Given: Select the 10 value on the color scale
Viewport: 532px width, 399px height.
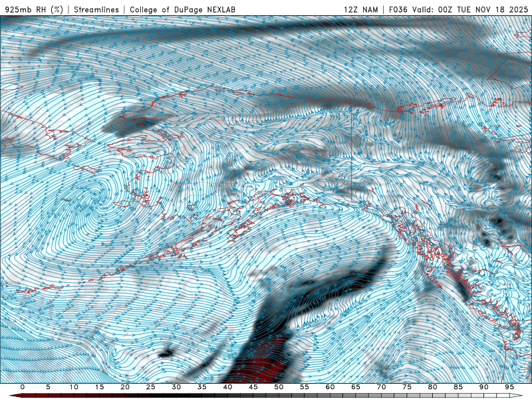Looking at the screenshot, I should point(74,387).
